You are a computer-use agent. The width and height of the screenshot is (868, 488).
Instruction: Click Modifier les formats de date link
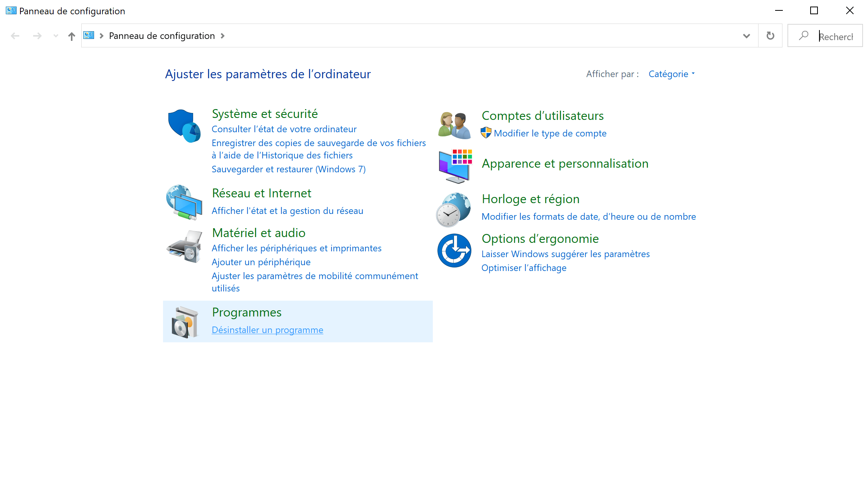coord(589,217)
